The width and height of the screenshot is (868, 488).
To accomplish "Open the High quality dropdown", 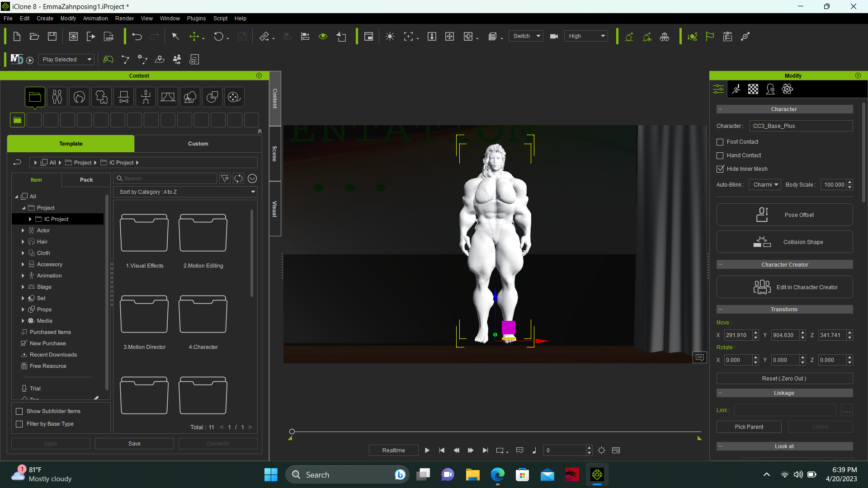I will click(x=586, y=36).
